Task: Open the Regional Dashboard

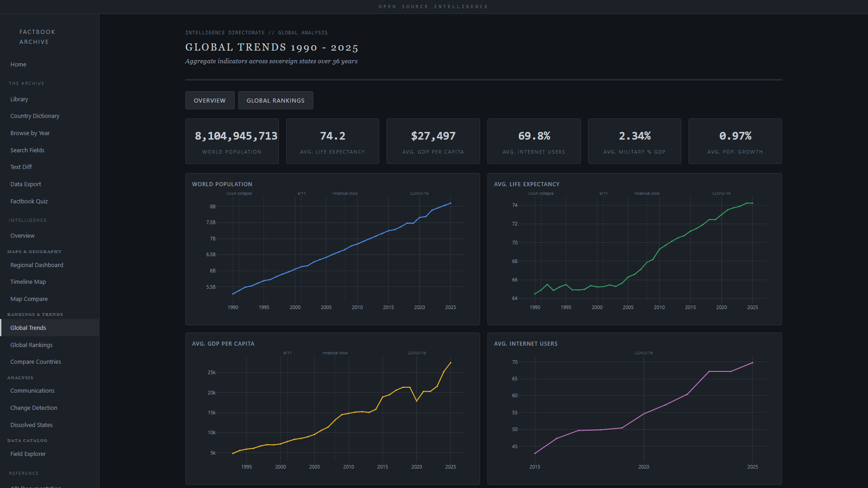Action: (x=37, y=265)
